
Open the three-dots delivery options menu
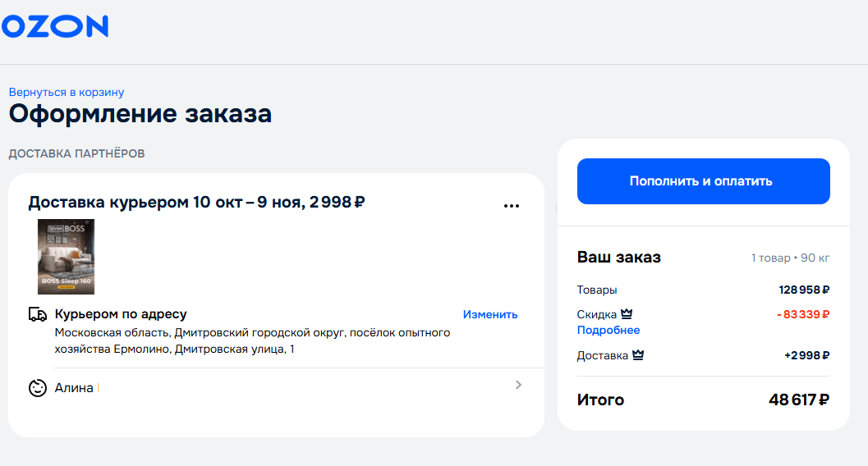511,206
